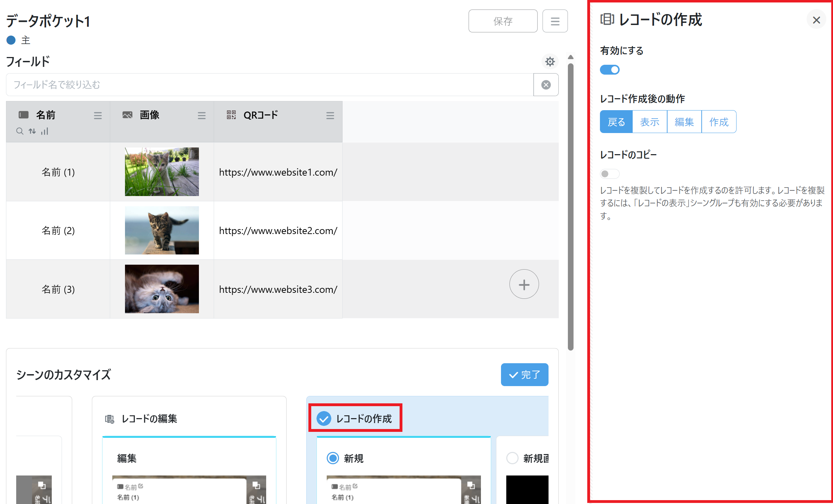Open fields settings gear icon
The width and height of the screenshot is (833, 504).
pyautogui.click(x=550, y=62)
